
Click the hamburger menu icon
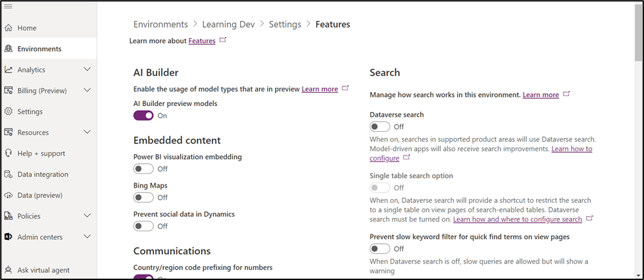(9, 7)
